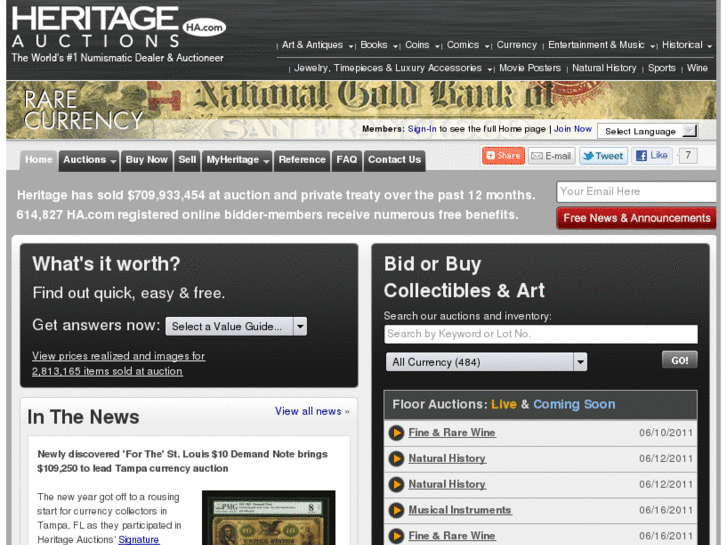Viewport: 727px width, 545px height.
Task: Expand the Comics category menu
Action: click(x=468, y=45)
